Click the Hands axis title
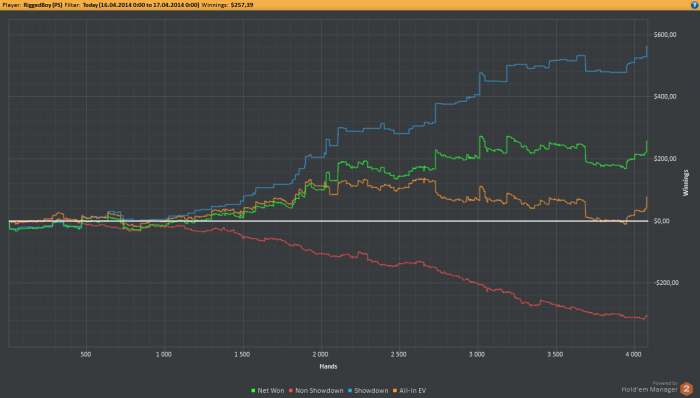Screen dimensions: 700x398 click(x=328, y=366)
